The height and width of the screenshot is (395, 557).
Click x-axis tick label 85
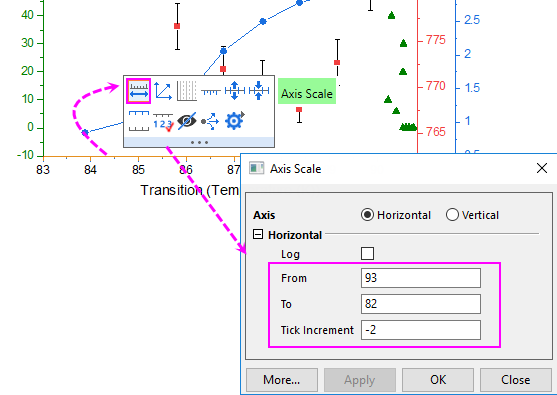point(138,170)
